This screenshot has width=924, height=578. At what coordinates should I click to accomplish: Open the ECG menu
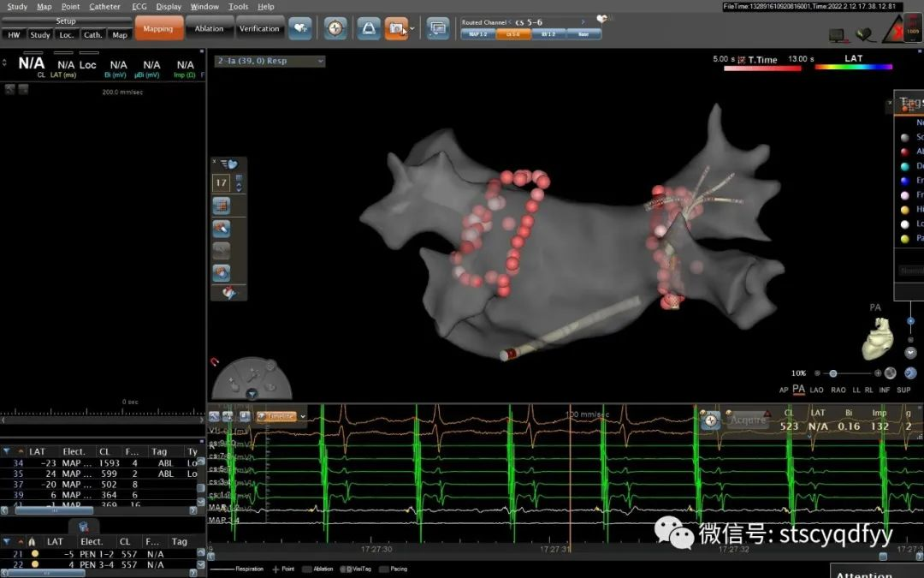(139, 7)
